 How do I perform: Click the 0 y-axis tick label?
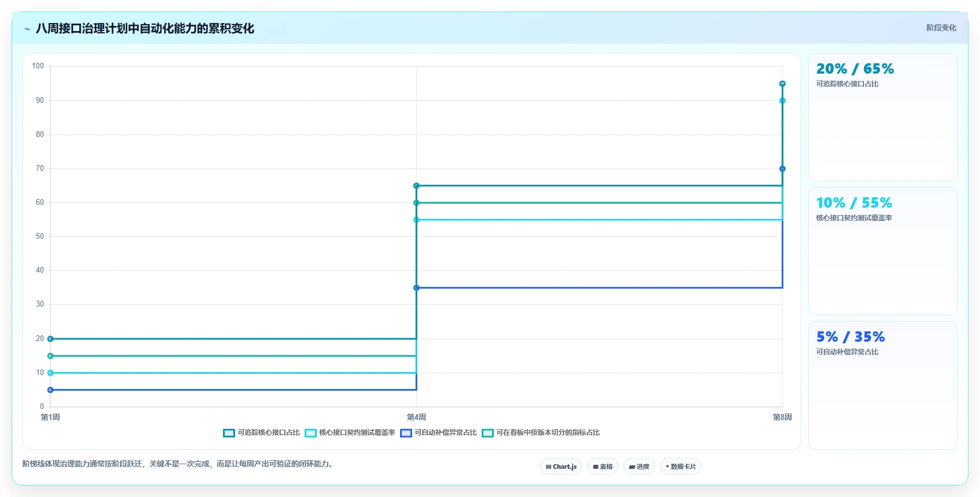click(x=42, y=407)
